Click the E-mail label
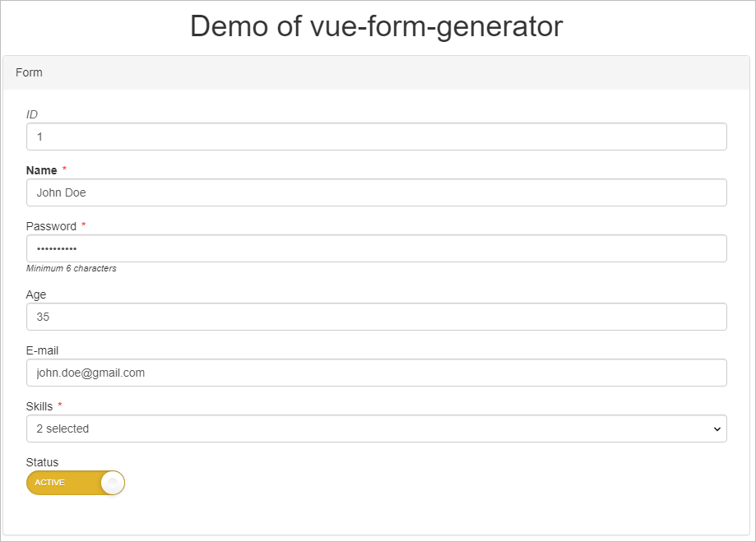Viewport: 756px width, 542px height. pyautogui.click(x=42, y=350)
